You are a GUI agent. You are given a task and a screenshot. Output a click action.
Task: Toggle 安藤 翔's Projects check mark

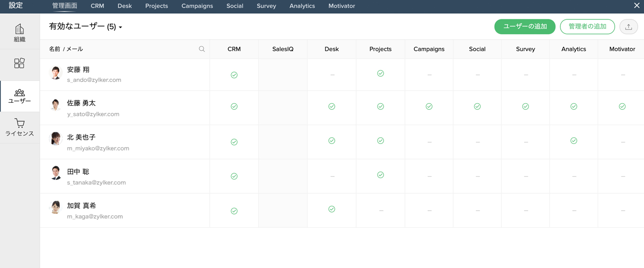click(380, 73)
